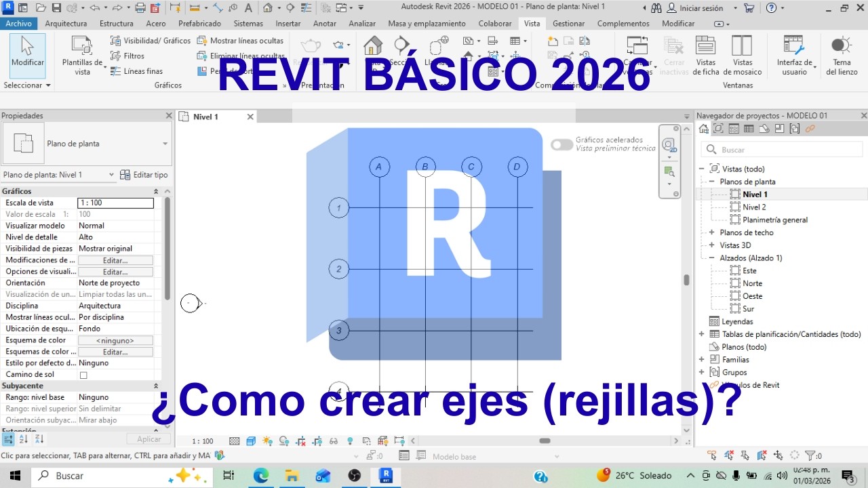Viewport: 868px width, 488px height.
Task: Open the Filtros tool
Action: pos(127,56)
